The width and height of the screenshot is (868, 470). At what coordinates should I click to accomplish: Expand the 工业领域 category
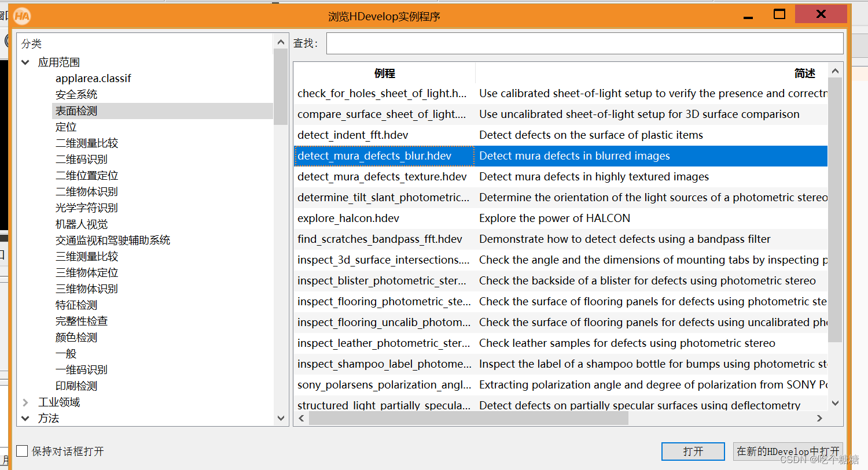click(x=25, y=402)
